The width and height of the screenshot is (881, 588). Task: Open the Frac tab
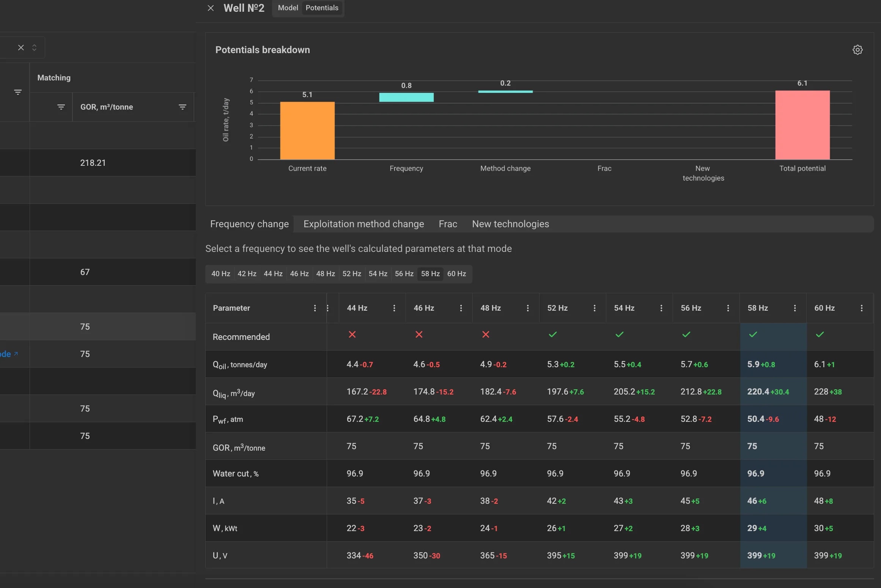pyautogui.click(x=448, y=224)
